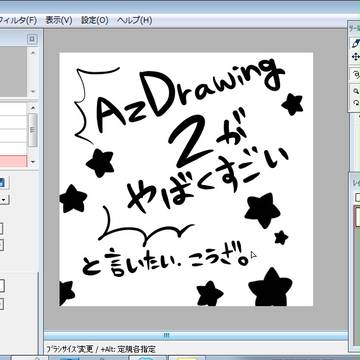Click the white list's scroll-up arrow
Viewport: 360px width, 360px height.
pos(32,108)
